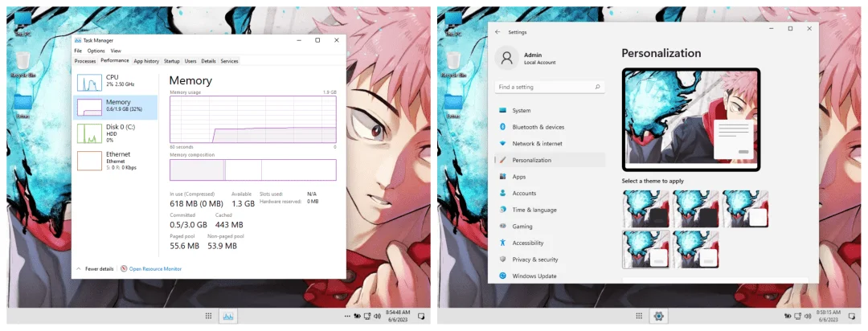Select This PC icon on the Settings desktop
The image size is (868, 331).
coord(453,25)
